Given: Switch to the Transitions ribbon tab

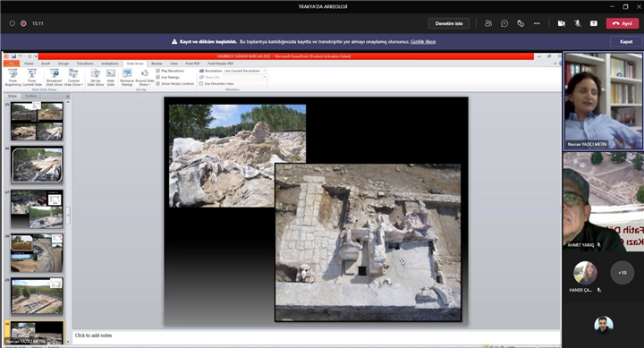Looking at the screenshot, I should 85,64.
